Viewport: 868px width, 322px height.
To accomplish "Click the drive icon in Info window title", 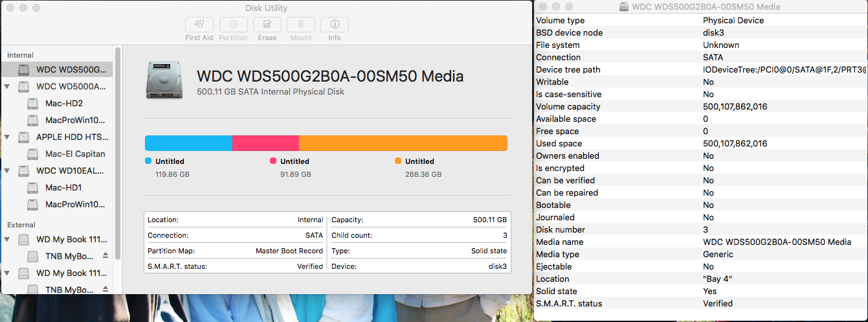I will [x=624, y=6].
